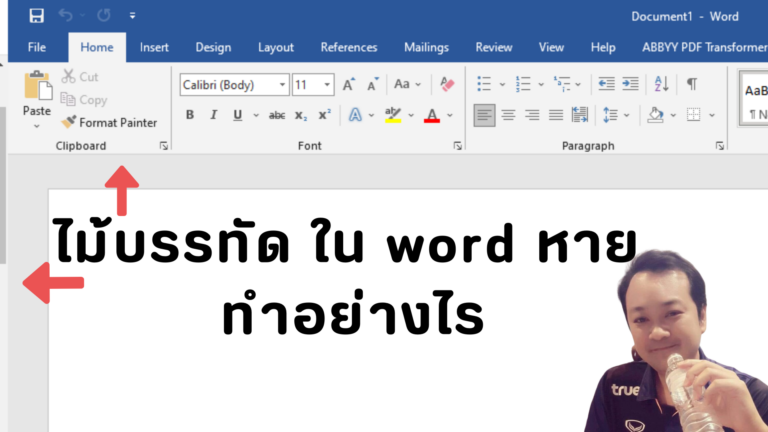Open Customize Quick Access Toolbar menu
This screenshot has width=768, height=432.
132,16
